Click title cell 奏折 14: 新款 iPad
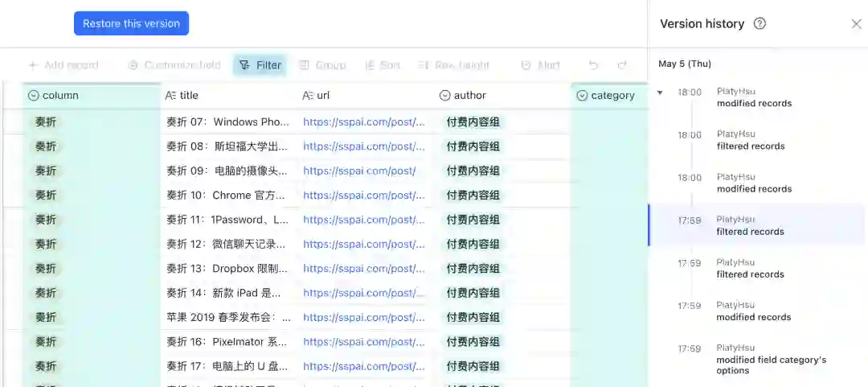The height and width of the screenshot is (387, 868). click(230, 293)
